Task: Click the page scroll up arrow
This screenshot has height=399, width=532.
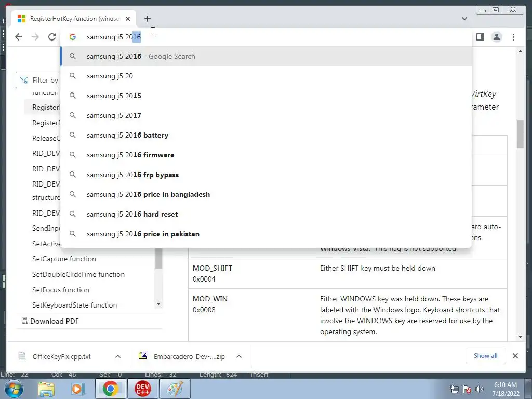Action: (x=520, y=51)
